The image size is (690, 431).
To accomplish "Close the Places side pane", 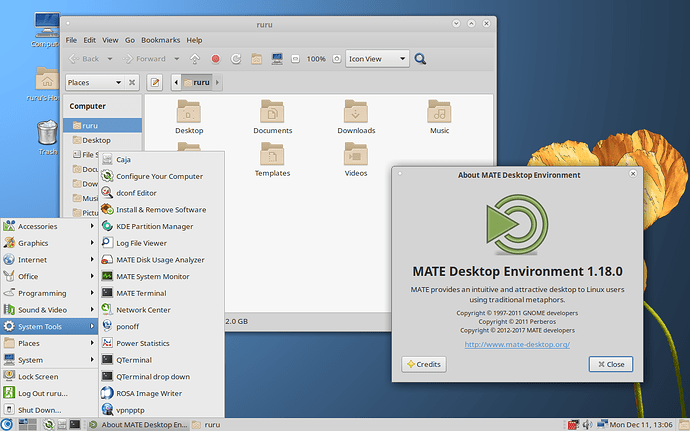I will pyautogui.click(x=132, y=82).
